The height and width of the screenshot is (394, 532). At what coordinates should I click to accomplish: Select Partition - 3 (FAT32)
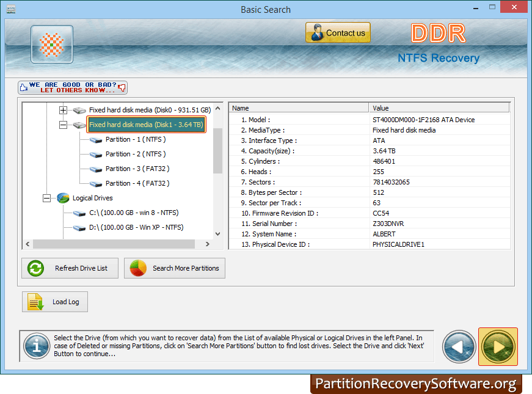click(x=137, y=169)
